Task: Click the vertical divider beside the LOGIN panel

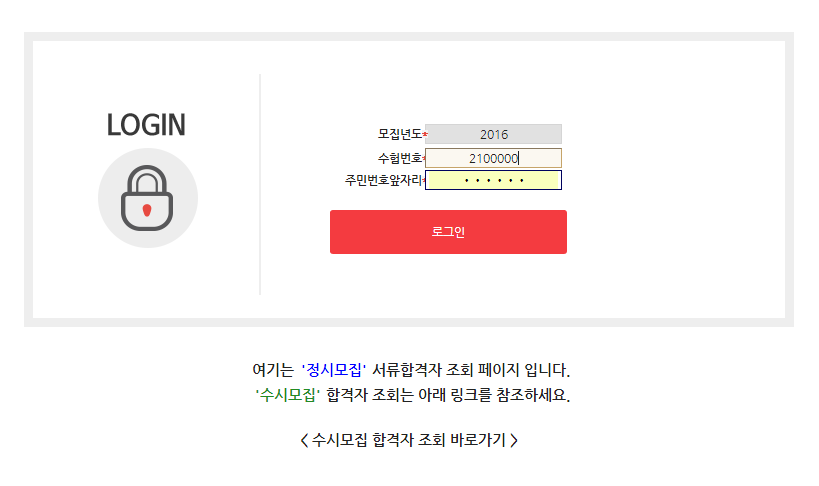Action: [260, 184]
